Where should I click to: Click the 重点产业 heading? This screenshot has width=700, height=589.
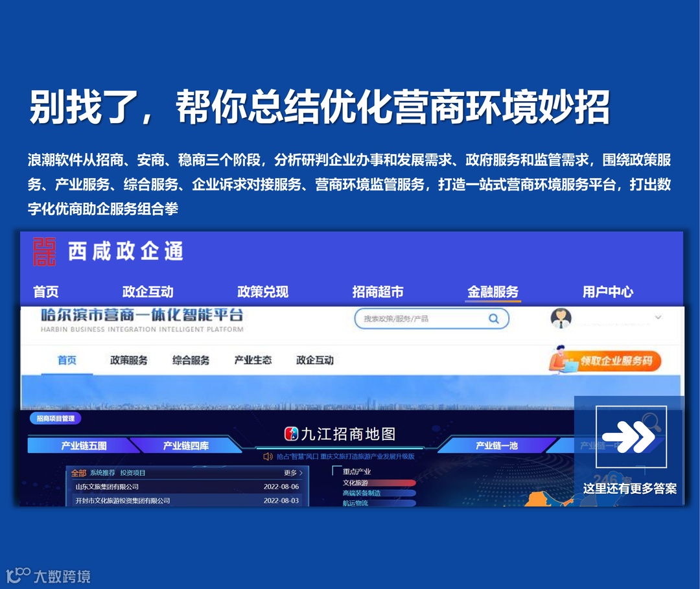[x=356, y=472]
